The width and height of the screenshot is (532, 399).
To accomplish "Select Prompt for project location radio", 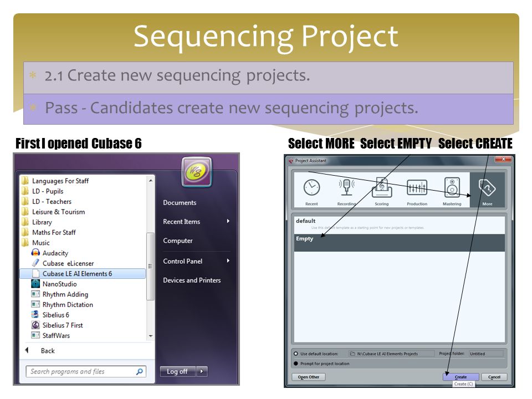I will [296, 364].
